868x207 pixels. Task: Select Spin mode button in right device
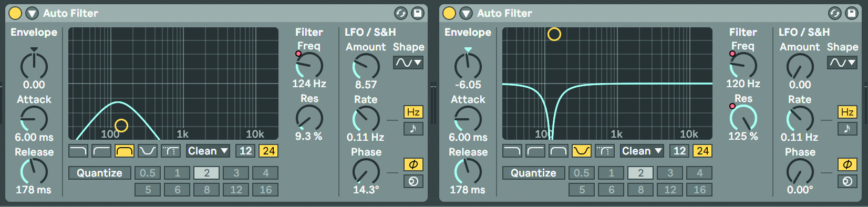[x=848, y=181]
